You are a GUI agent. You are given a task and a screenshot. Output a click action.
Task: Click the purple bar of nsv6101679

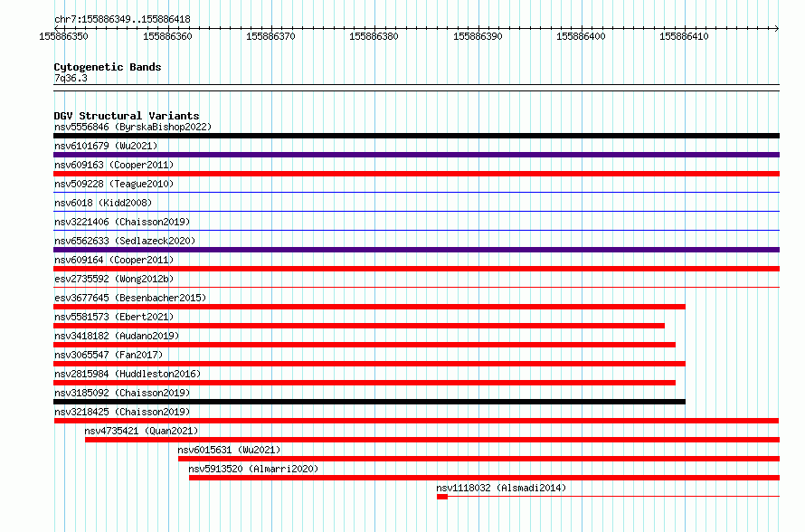[x=416, y=155]
